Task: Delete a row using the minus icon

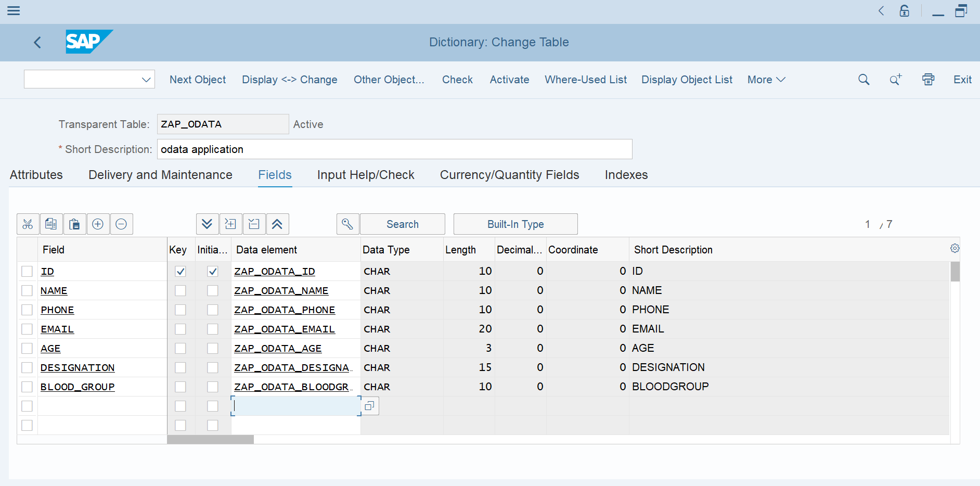Action: pos(121,224)
